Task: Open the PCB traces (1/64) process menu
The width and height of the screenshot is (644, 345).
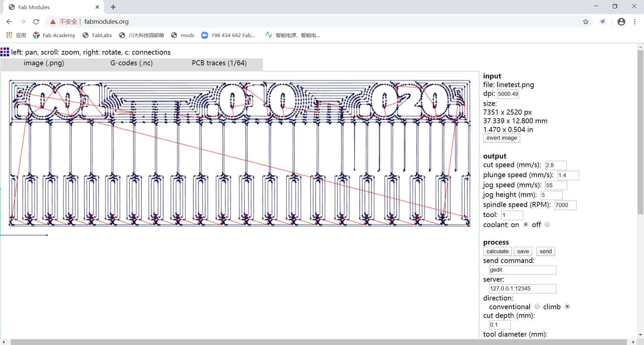Action: (x=219, y=63)
